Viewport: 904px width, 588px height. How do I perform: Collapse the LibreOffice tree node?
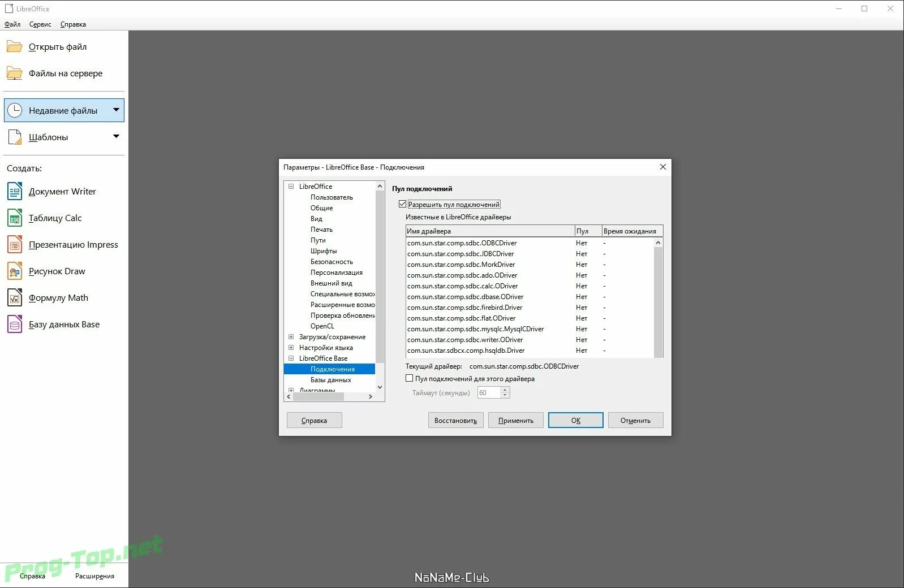click(x=291, y=186)
